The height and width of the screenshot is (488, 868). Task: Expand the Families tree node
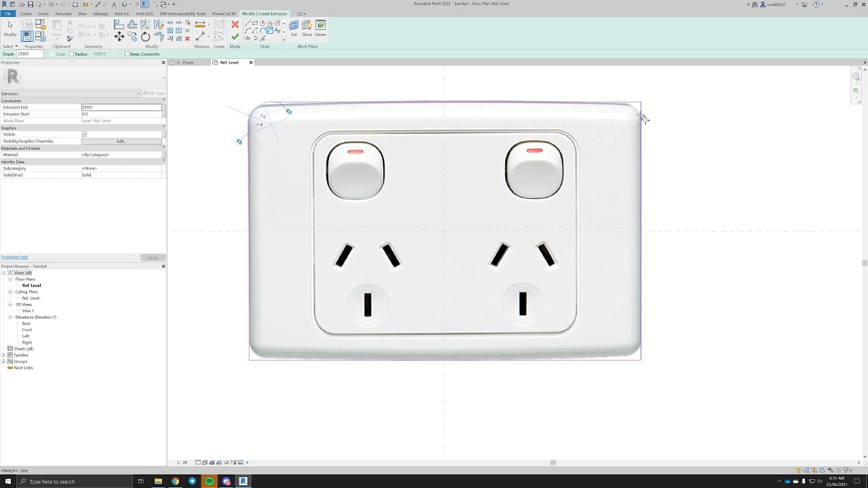(3, 355)
